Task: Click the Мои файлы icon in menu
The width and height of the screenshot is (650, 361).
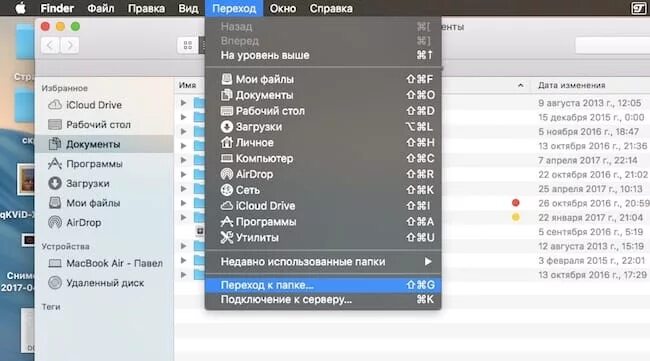Action: click(x=226, y=79)
